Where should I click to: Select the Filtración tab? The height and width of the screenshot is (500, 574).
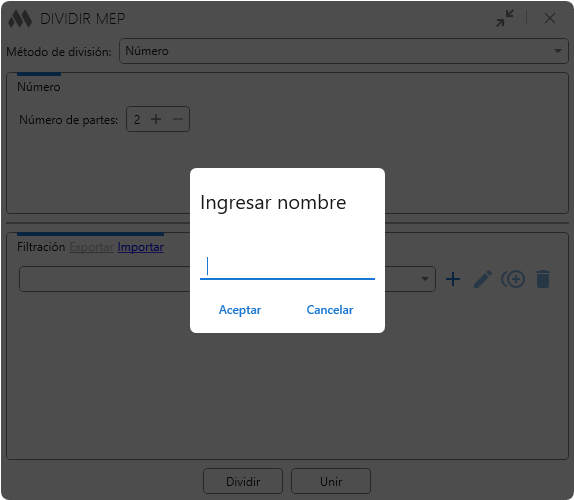pyautogui.click(x=41, y=247)
